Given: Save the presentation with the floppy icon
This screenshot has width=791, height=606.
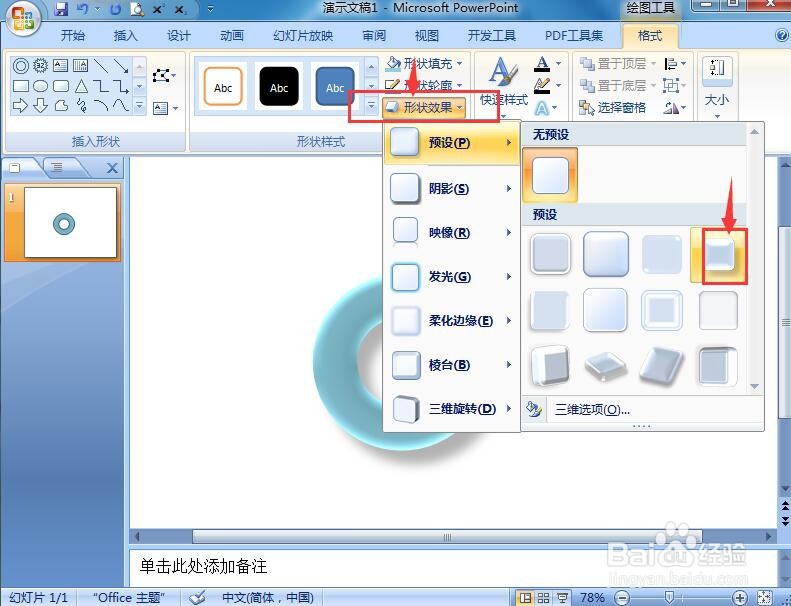Looking at the screenshot, I should [61, 9].
